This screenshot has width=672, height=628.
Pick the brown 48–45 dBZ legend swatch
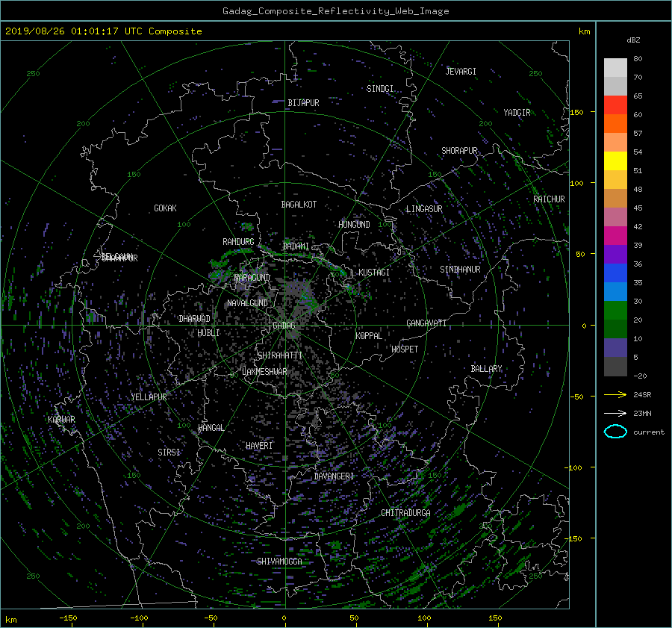coord(615,198)
